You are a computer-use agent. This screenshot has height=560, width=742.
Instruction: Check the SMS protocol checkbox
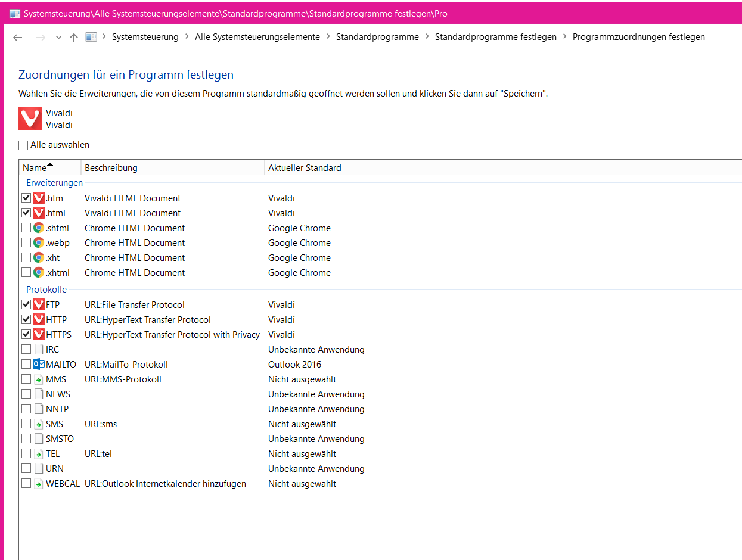coord(26,424)
